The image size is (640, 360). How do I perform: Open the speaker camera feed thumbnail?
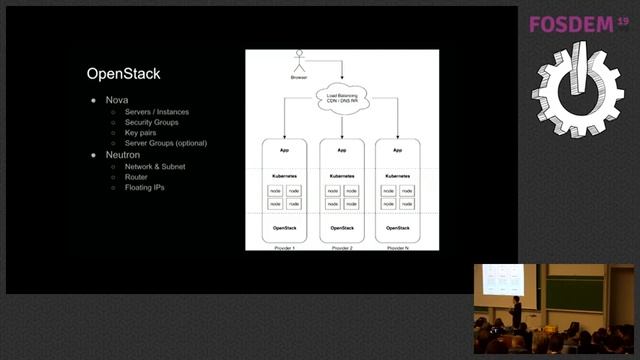click(x=554, y=309)
